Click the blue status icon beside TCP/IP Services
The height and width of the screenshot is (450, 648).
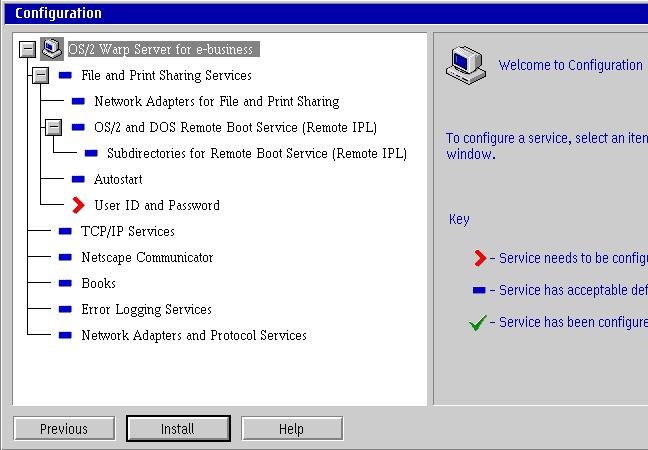coord(65,231)
